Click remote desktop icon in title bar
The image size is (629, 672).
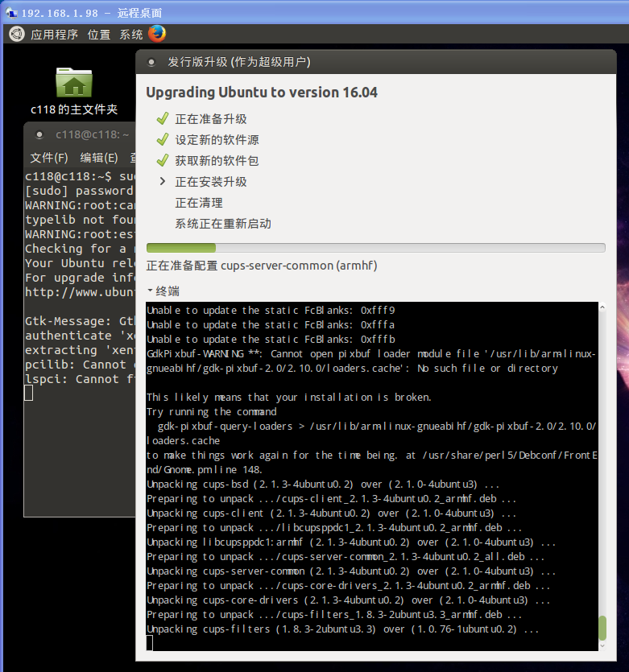11,14
